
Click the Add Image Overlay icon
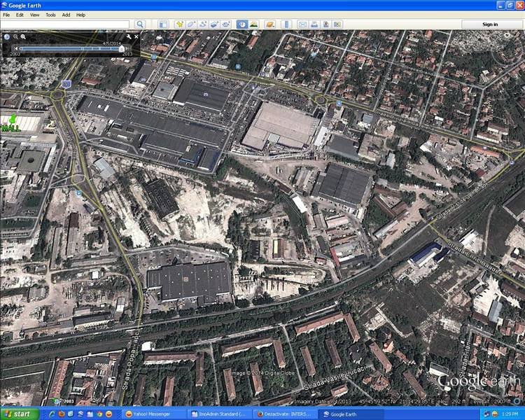(x=215, y=24)
